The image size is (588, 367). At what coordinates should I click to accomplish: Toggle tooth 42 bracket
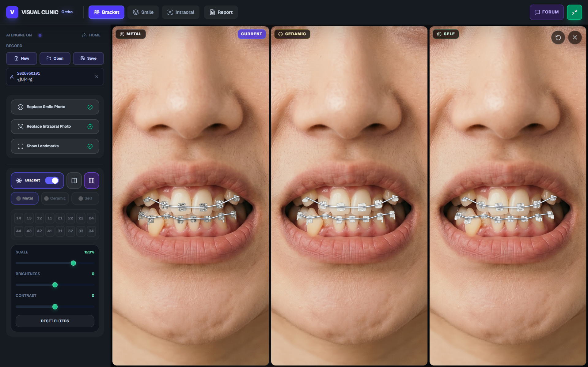[40, 231]
